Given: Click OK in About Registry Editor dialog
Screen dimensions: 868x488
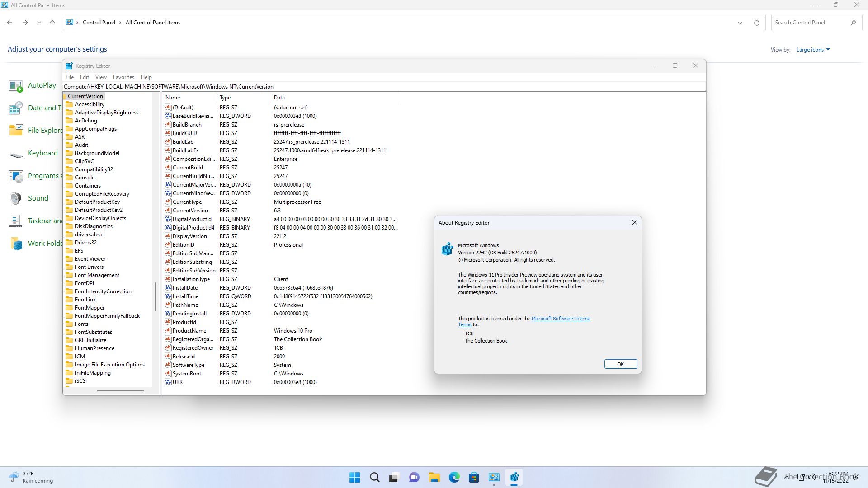Looking at the screenshot, I should click(620, 364).
